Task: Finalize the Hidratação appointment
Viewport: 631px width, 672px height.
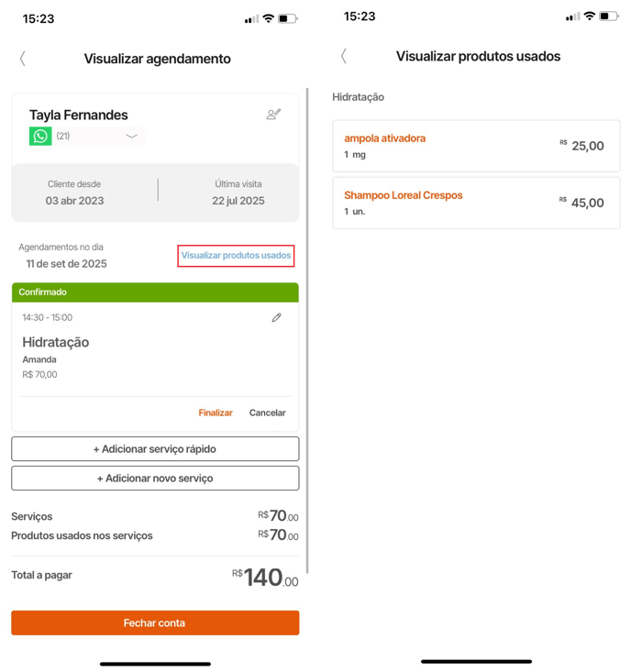Action: [x=216, y=413]
